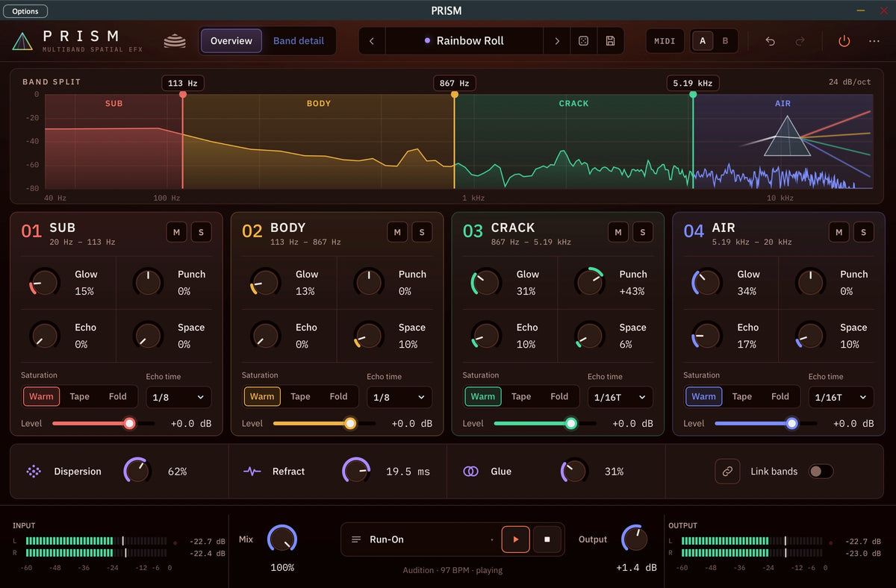Screen dimensions: 896x588
Task: Click the Refract waveform icon
Action: [252, 472]
